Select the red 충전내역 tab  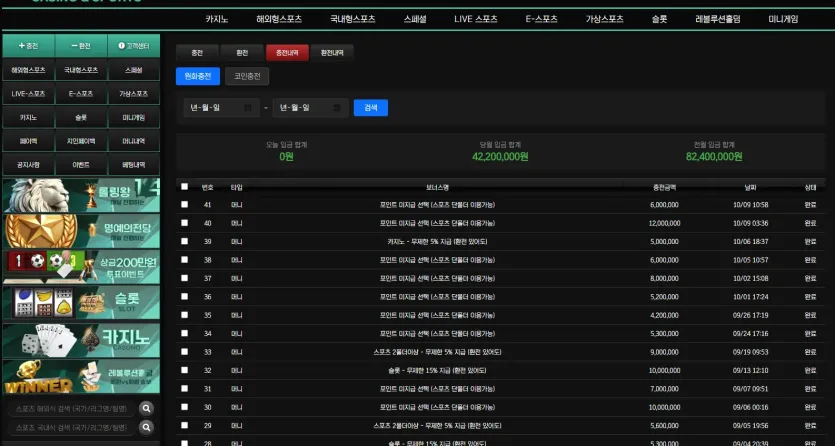click(x=287, y=53)
